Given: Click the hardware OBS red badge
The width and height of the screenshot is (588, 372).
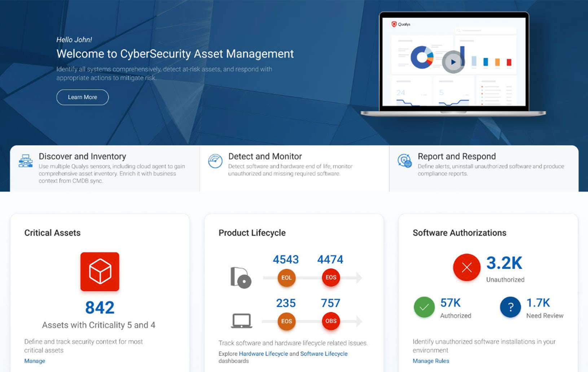Looking at the screenshot, I should [x=331, y=321].
